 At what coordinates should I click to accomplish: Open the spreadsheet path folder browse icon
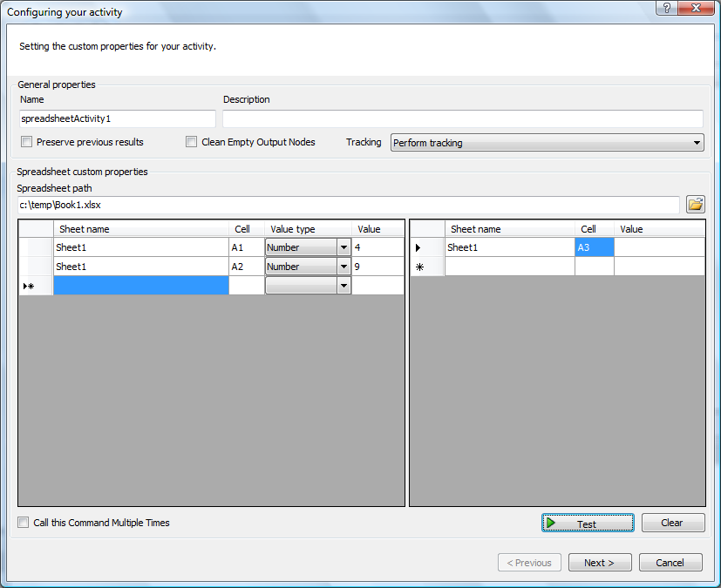click(x=695, y=205)
